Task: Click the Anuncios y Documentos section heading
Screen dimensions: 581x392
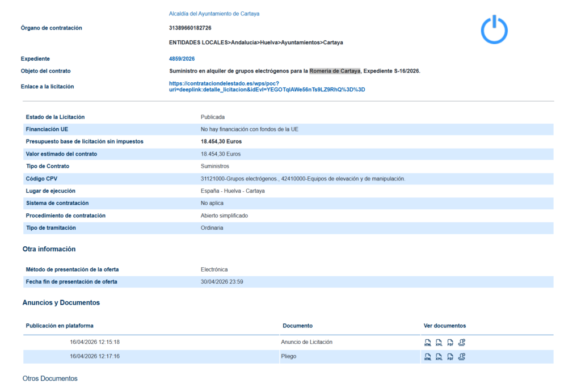Action: (x=61, y=303)
